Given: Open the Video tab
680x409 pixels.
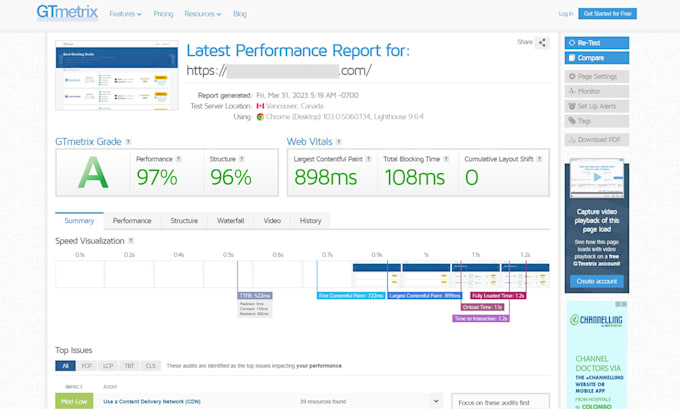Looking at the screenshot, I should click(x=272, y=221).
